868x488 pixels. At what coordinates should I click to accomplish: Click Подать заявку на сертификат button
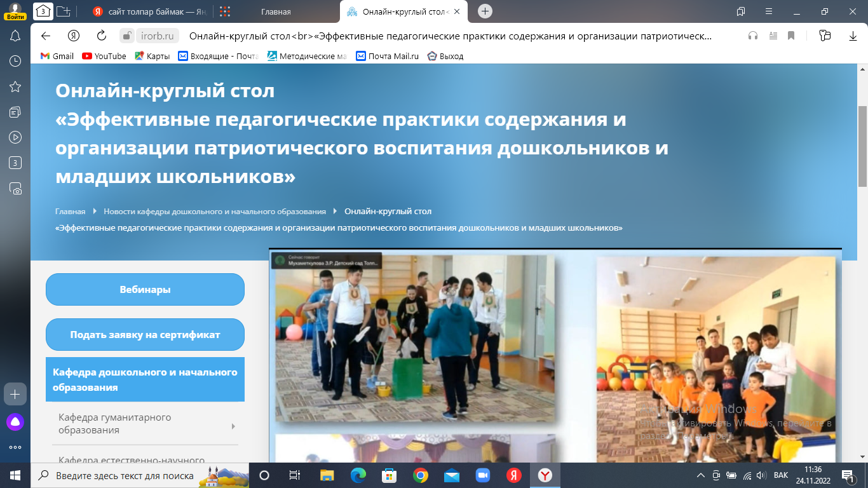(x=145, y=335)
